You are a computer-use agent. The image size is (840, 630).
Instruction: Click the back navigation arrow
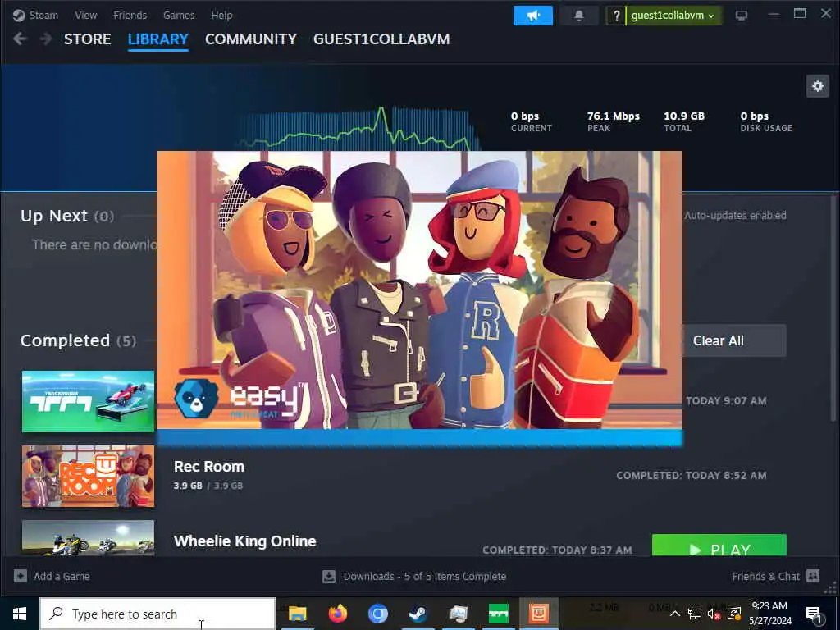click(x=20, y=39)
